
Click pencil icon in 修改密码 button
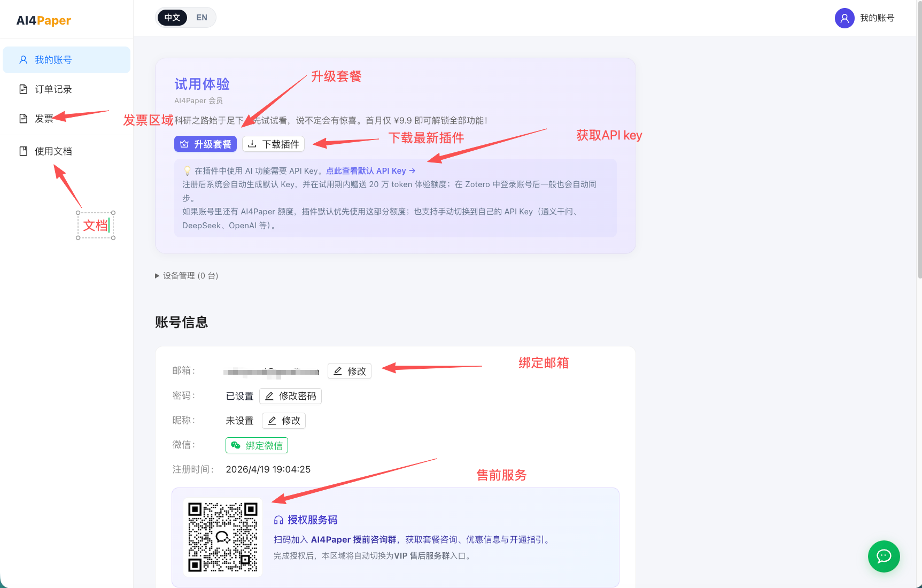click(x=269, y=396)
